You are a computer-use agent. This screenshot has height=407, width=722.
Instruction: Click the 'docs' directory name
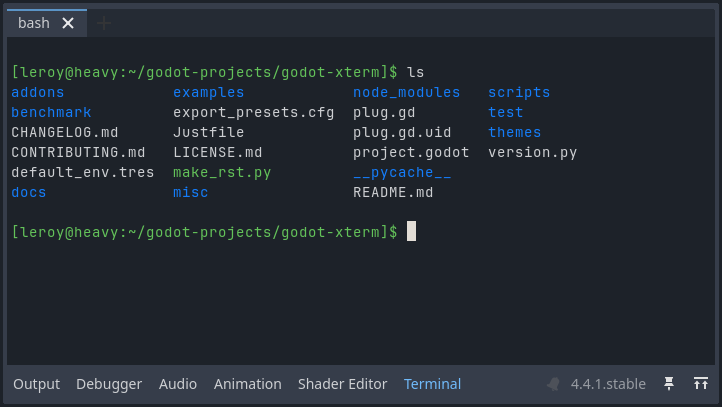coord(29,192)
